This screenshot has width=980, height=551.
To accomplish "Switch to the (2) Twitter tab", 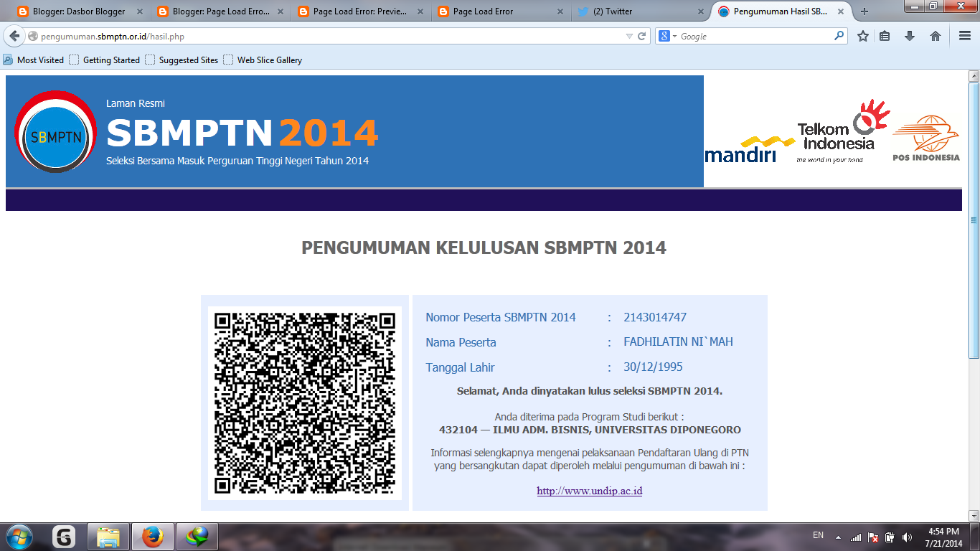I will 641,11.
